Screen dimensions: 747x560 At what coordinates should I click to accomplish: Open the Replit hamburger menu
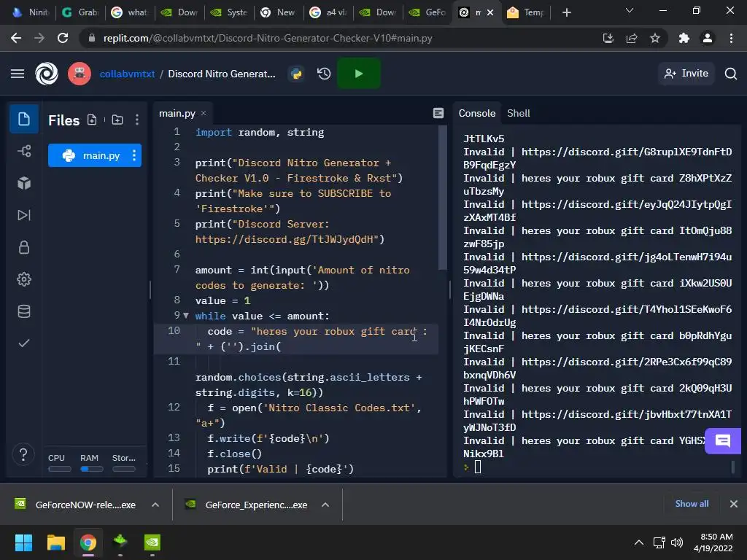point(18,74)
